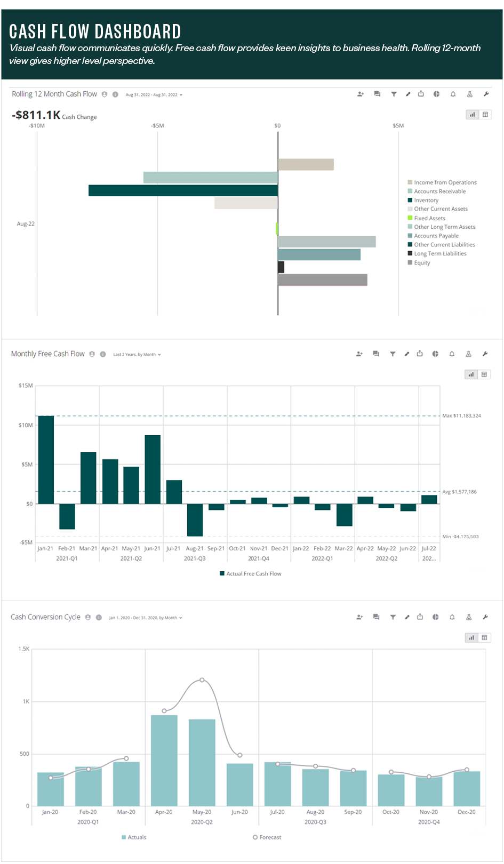Click the pencil edit icon in Cash Conversion Cycle
This screenshot has width=504, height=864.
click(x=407, y=617)
